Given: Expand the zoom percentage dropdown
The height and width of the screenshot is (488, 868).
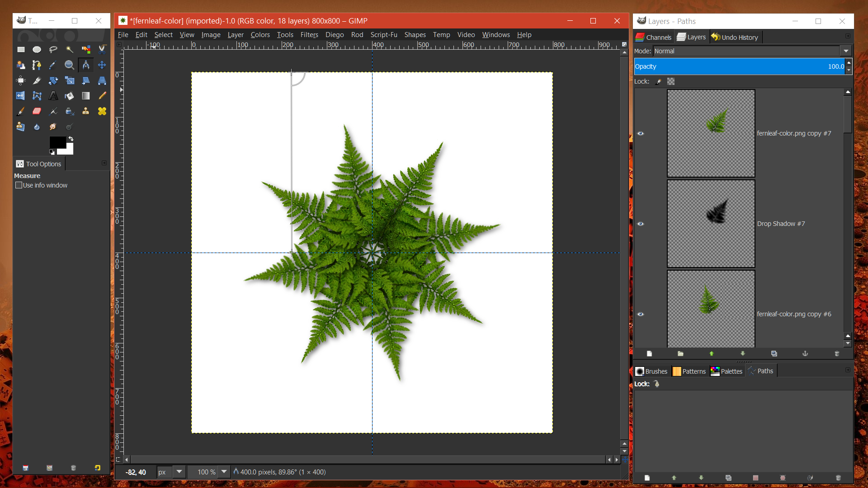Looking at the screenshot, I should click(224, 472).
